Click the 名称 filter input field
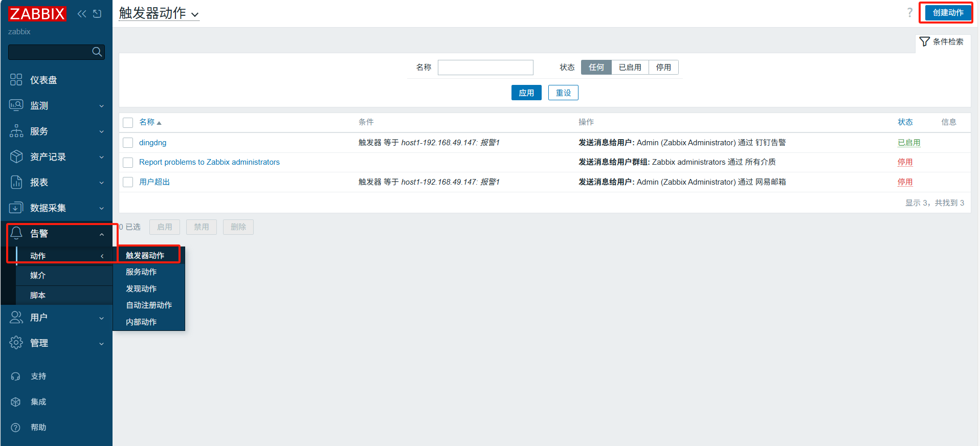Viewport: 980px width, 446px height. pos(485,68)
